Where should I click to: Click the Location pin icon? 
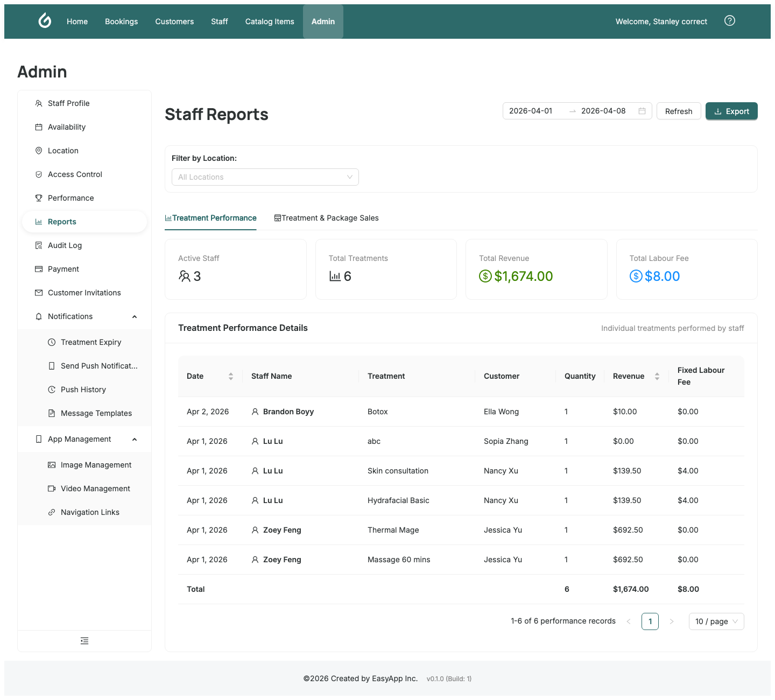point(39,151)
